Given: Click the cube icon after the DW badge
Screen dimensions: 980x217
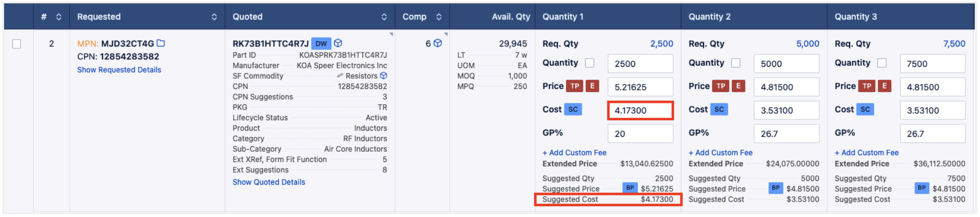Looking at the screenshot, I should [x=338, y=43].
